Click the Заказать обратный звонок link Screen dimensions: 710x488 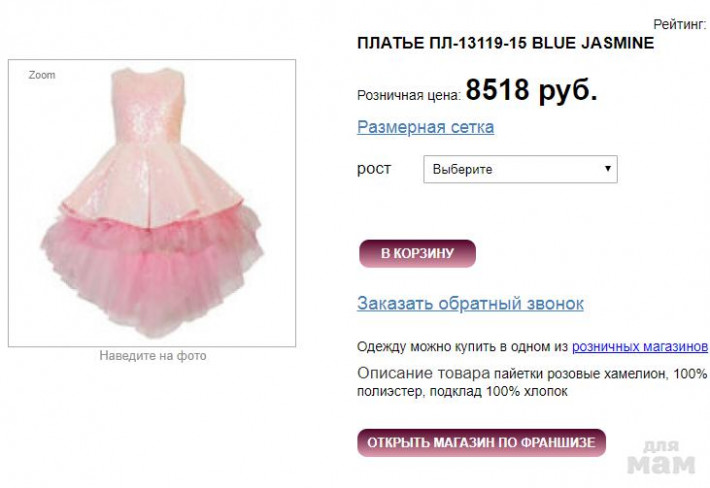click(x=470, y=303)
